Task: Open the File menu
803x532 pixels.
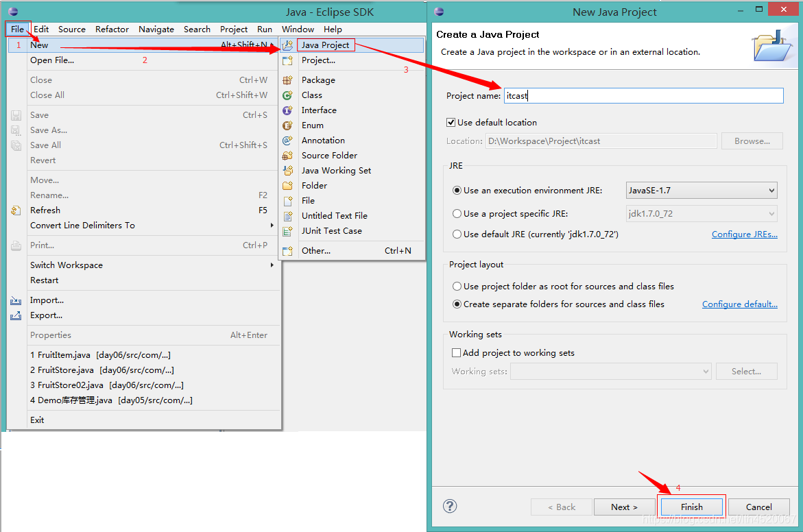Action: 17,29
